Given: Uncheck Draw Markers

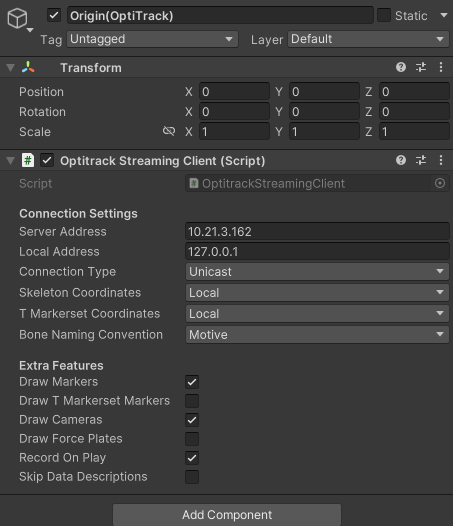Looking at the screenshot, I should [x=192, y=382].
